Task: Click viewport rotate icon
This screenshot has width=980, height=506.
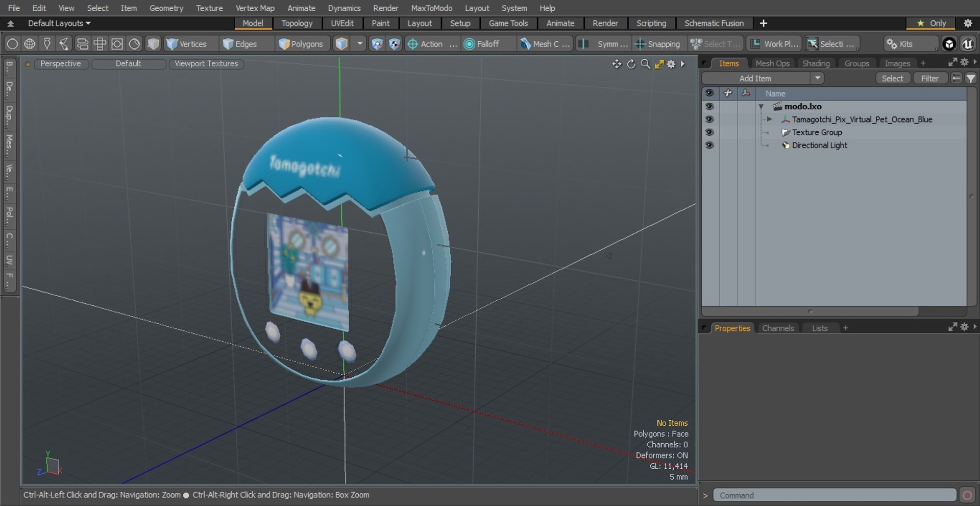Action: (631, 64)
